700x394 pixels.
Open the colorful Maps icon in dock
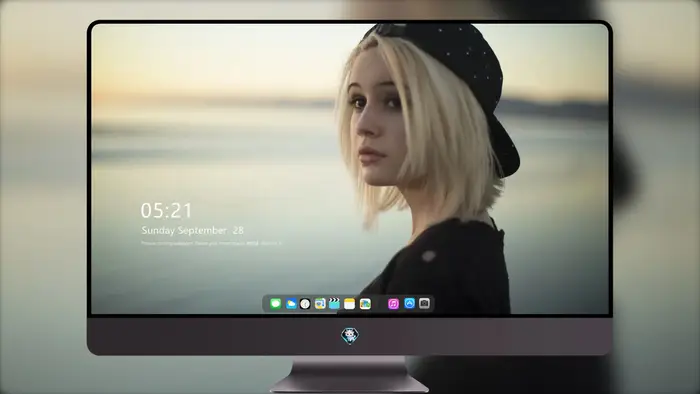pos(365,304)
